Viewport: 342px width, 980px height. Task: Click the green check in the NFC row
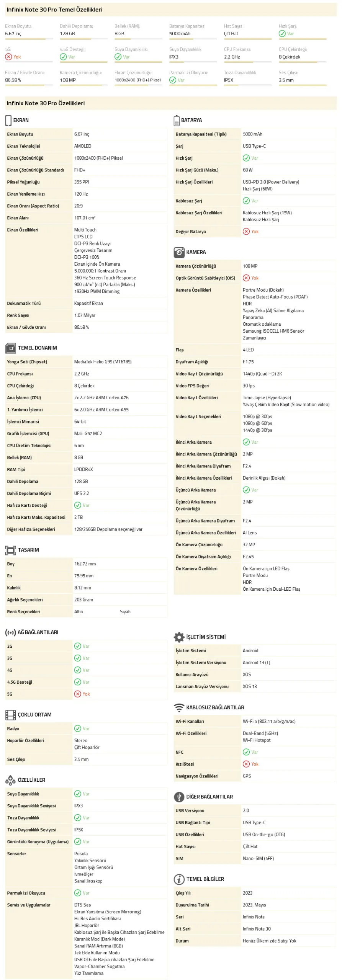[x=246, y=752]
